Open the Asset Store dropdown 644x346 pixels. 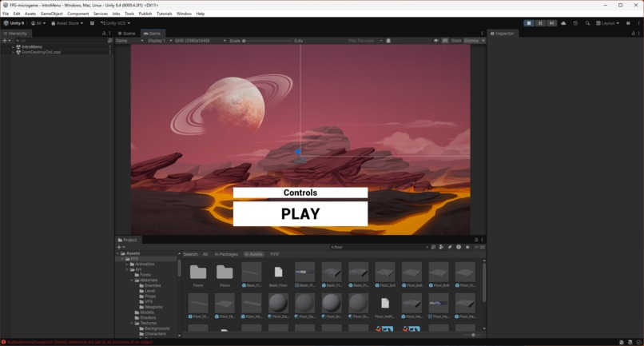67,23
